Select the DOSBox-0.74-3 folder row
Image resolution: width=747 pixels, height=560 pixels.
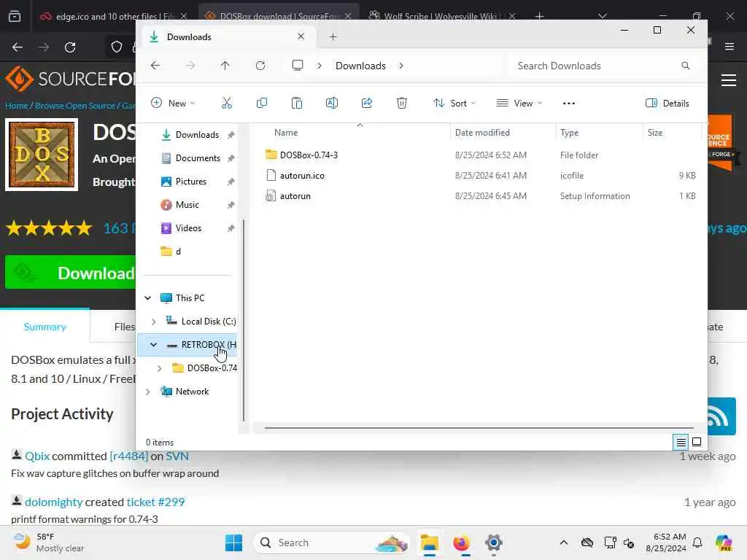[x=480, y=155]
